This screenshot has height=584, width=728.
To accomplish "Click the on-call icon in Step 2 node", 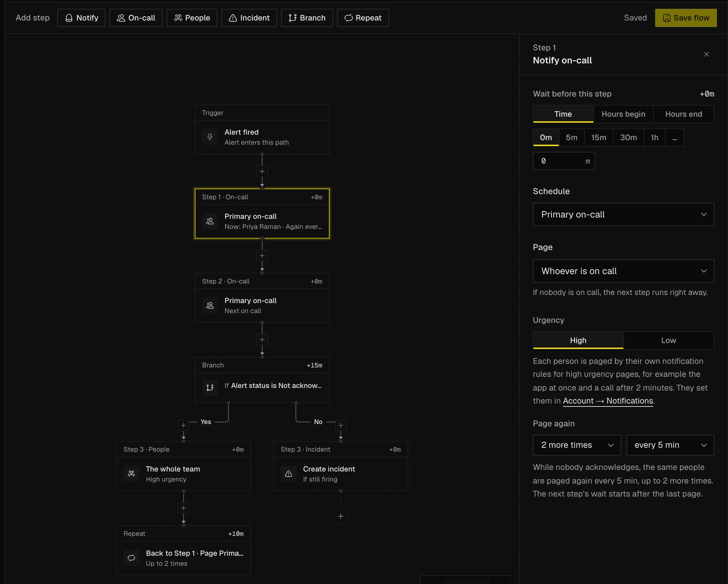I will pyautogui.click(x=210, y=306).
